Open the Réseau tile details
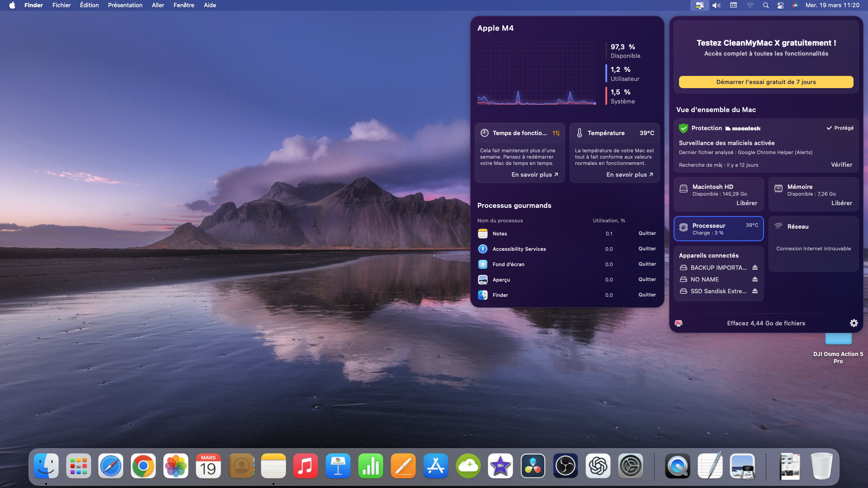This screenshot has height=488, width=868. (x=813, y=243)
